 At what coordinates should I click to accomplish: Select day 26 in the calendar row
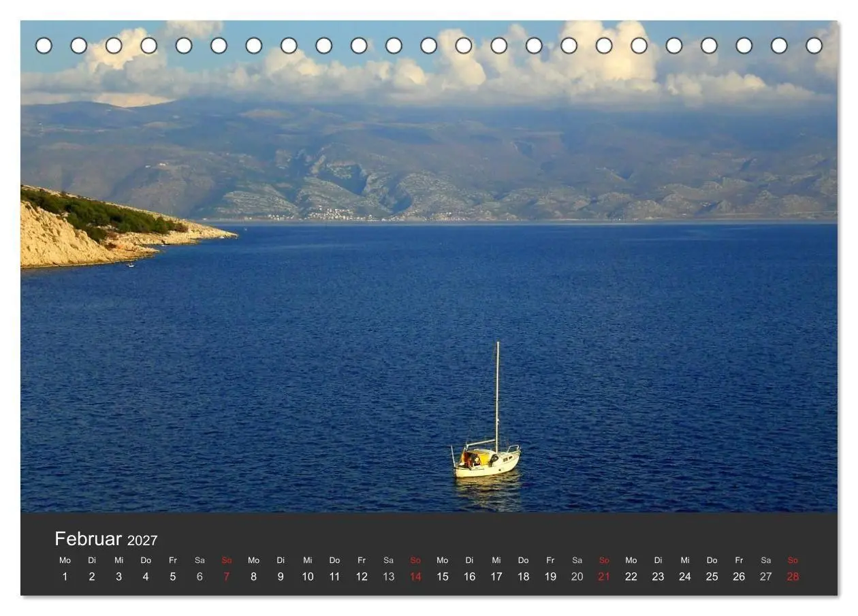pos(739,577)
